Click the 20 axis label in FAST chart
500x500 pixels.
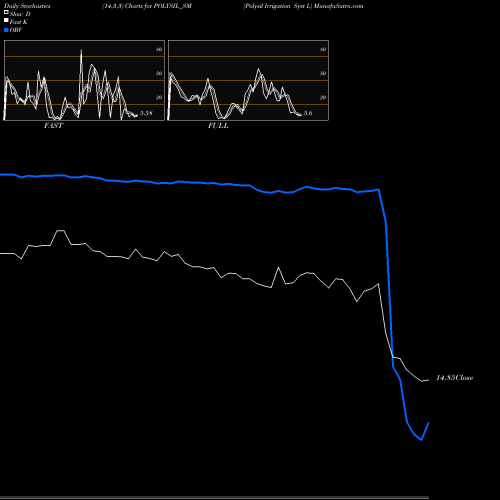pyautogui.click(x=159, y=97)
